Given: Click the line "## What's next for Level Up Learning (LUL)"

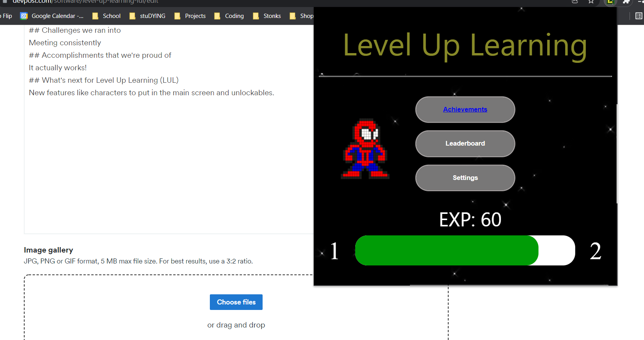Looking at the screenshot, I should [104, 80].
